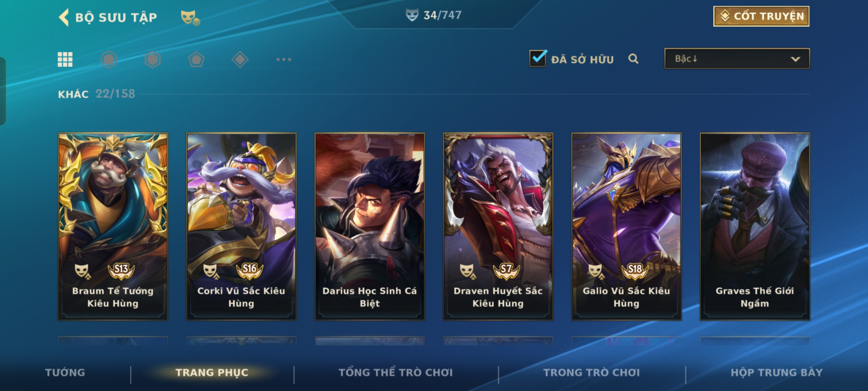Select the all-skins grid view icon
Screen dimensions: 868x391
65,59
